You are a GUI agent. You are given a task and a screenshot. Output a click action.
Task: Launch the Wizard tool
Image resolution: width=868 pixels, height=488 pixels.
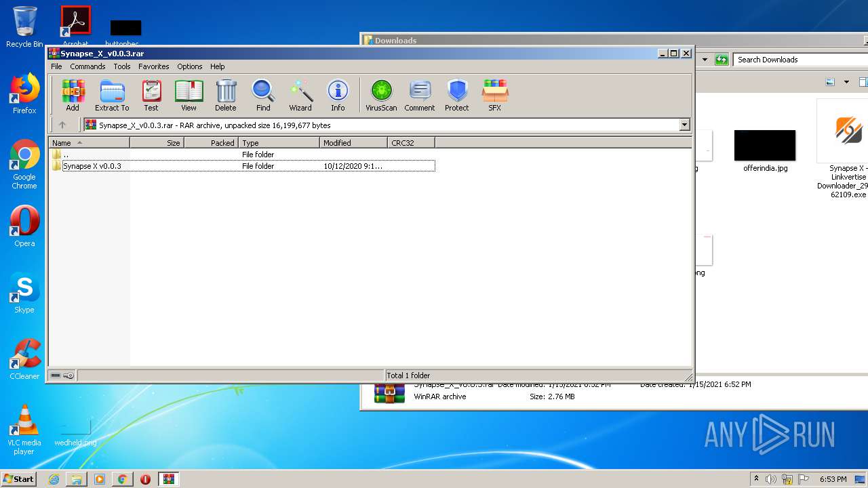click(300, 96)
